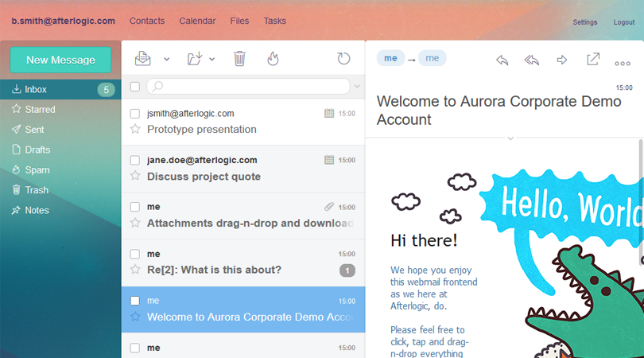Click the trash can delete icon in toolbar
The height and width of the screenshot is (358, 644).
pos(239,59)
